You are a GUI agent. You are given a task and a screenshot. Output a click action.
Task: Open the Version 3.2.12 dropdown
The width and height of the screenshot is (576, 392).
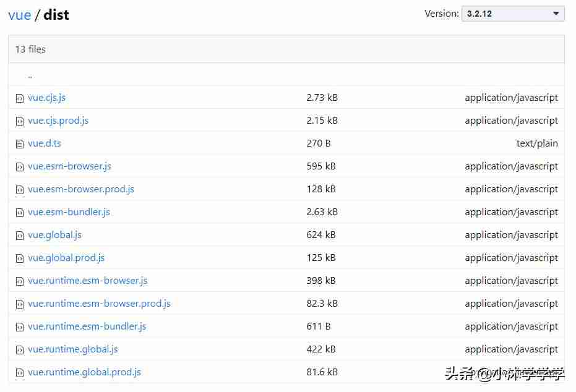pos(513,14)
